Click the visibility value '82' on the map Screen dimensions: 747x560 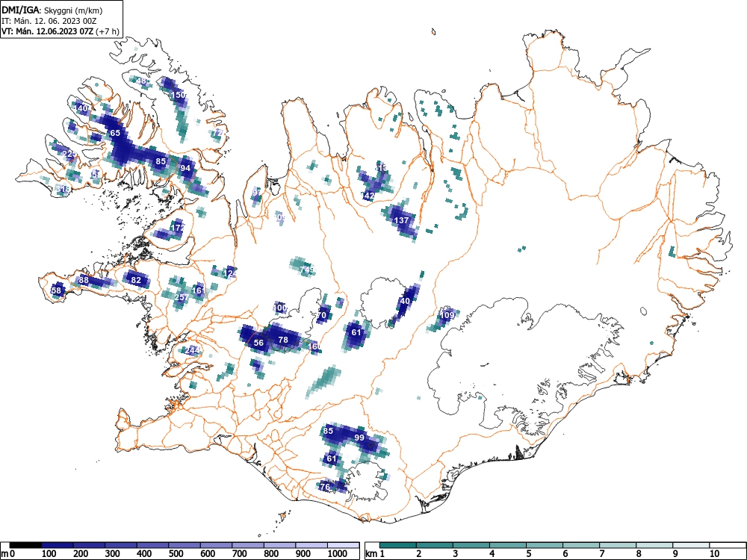click(x=136, y=280)
